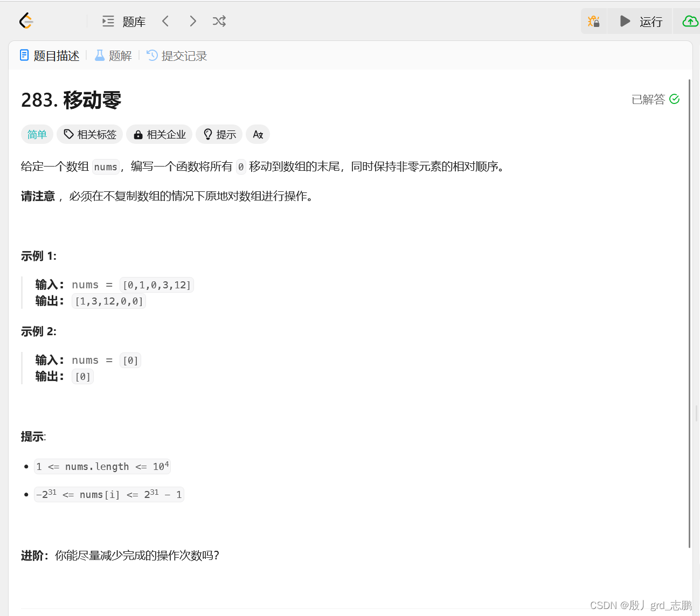Viewport: 700px width, 616px height.
Task: Click the debug bug icon
Action: pos(593,22)
